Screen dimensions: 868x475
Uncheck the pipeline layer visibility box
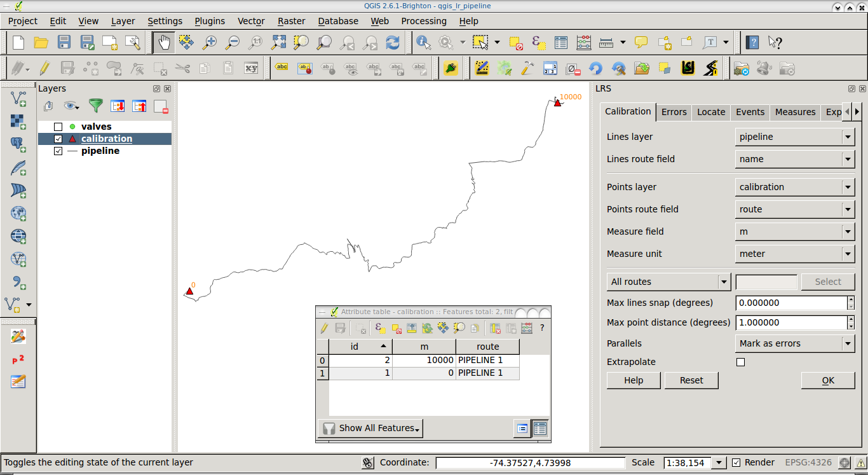(58, 151)
